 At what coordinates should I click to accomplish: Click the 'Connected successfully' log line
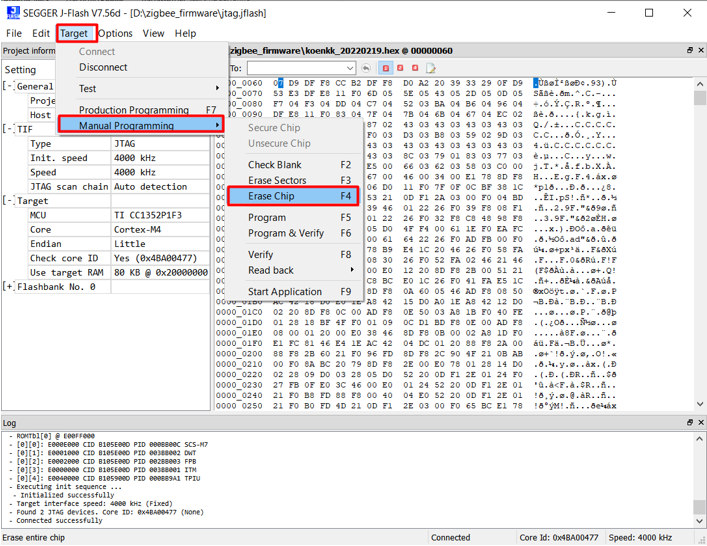(59, 520)
